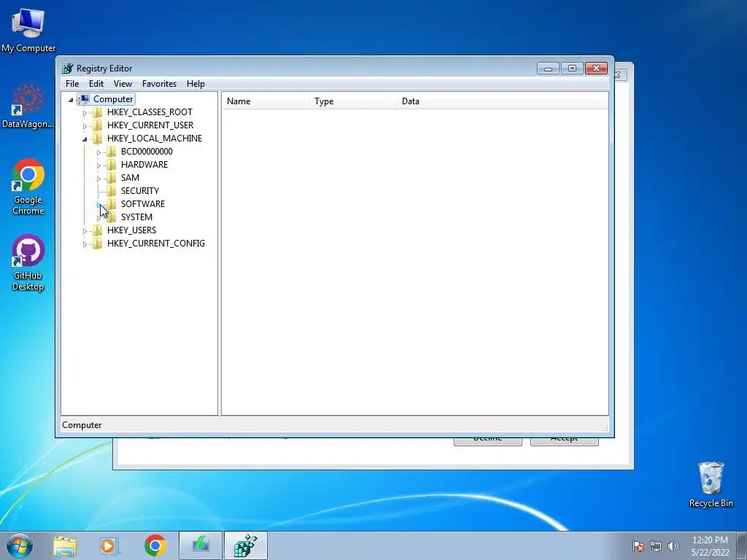Click the SYSTEM folder icon

coord(111,217)
